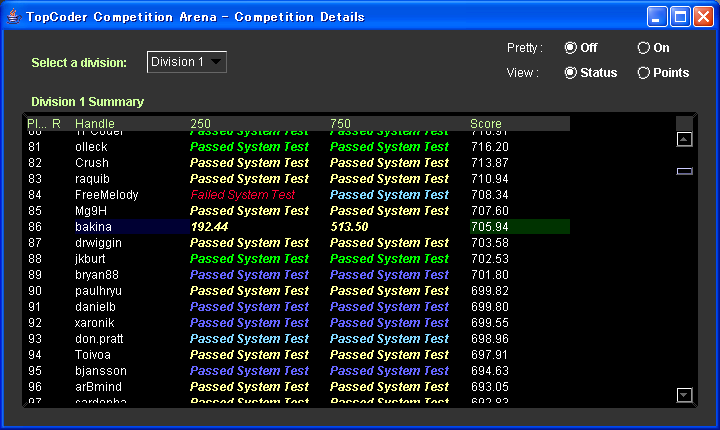Select handle Crush
Image resolution: width=720 pixels, height=430 pixels.
tap(92, 163)
